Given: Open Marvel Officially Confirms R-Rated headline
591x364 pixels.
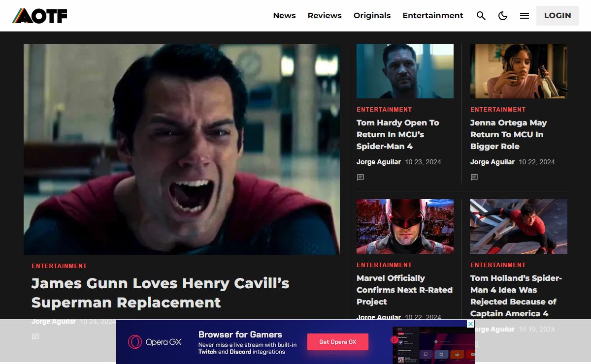Looking at the screenshot, I should point(404,290).
